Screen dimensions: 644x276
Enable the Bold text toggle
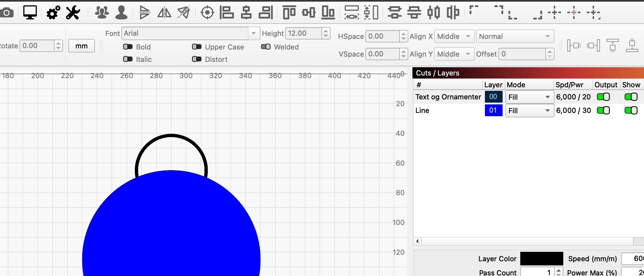[128, 47]
